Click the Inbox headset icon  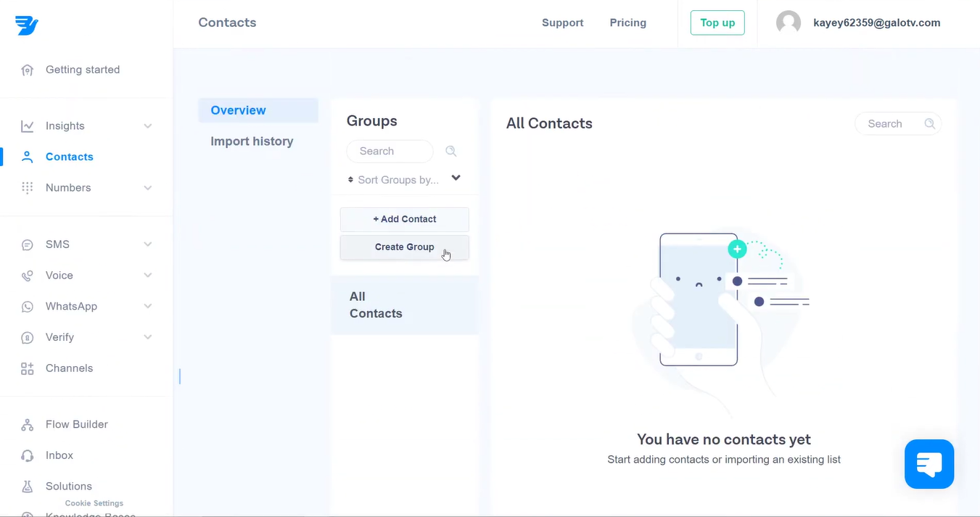point(28,456)
